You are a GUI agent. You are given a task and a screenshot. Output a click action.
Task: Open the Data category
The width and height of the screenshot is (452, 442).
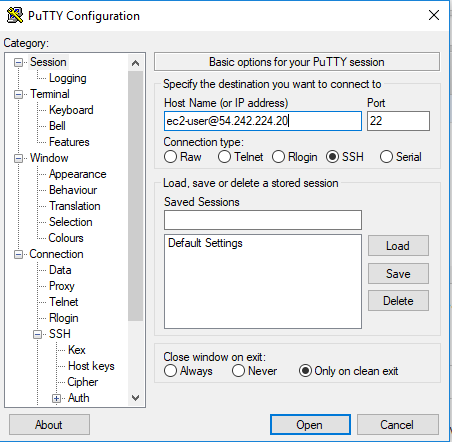click(60, 270)
